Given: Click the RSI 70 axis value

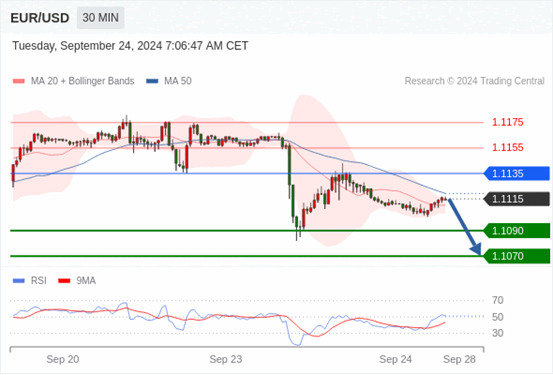Looking at the screenshot, I should (498, 301).
